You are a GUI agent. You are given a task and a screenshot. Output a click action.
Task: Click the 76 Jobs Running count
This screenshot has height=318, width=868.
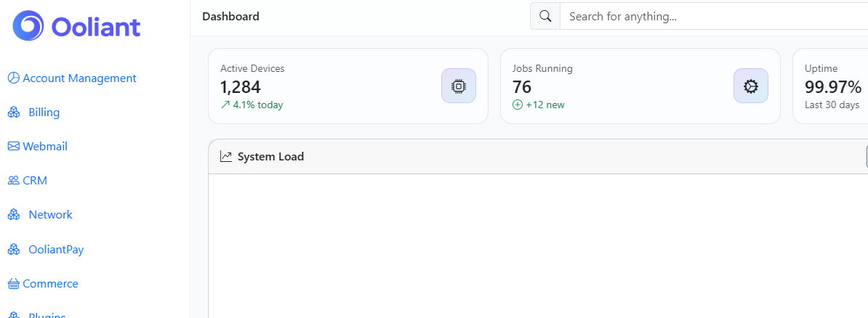click(x=522, y=87)
